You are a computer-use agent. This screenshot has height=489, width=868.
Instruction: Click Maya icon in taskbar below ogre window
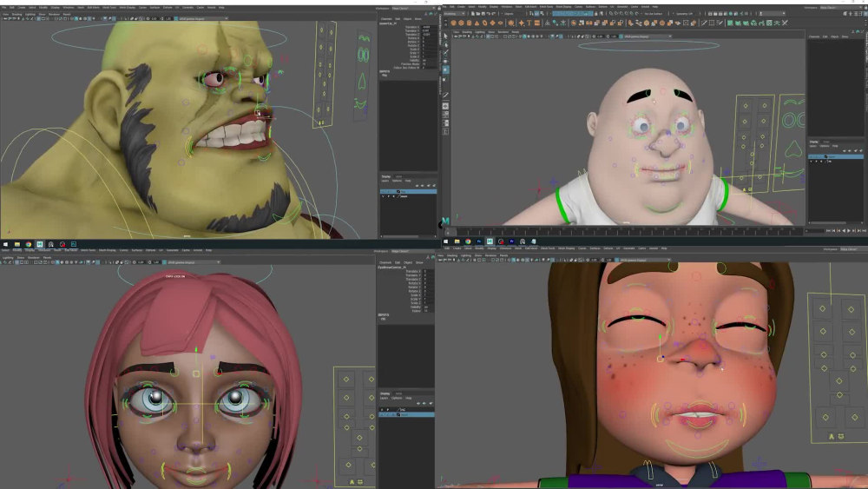coord(39,244)
